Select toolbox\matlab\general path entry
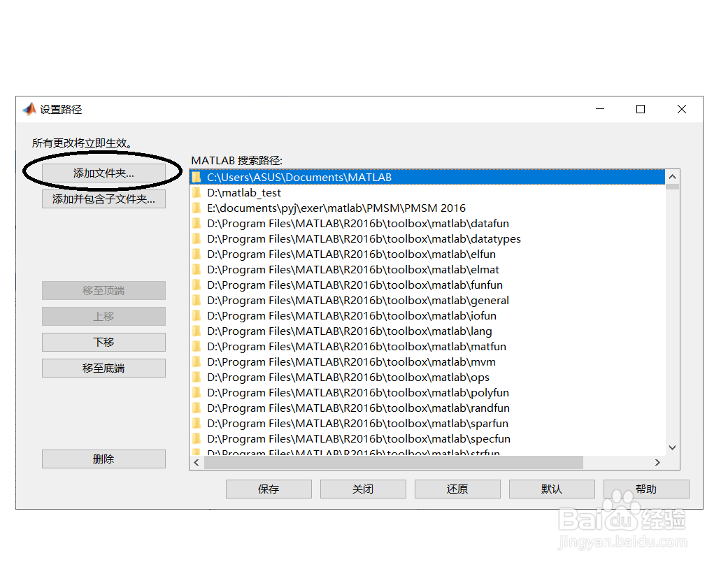The height and width of the screenshot is (567, 728). coord(427,300)
